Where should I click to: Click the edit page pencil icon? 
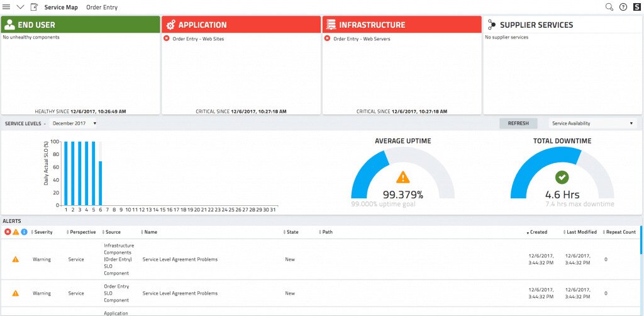[x=34, y=7]
